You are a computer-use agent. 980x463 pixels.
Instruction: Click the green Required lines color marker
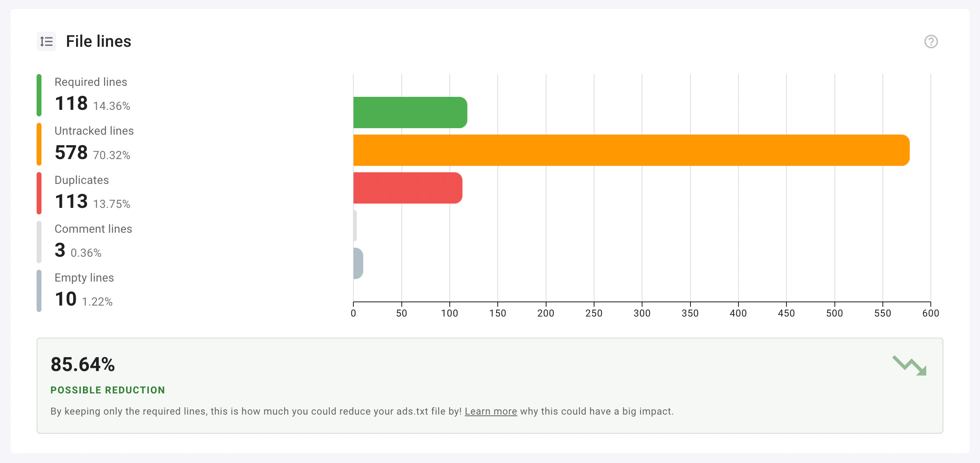pos(39,95)
